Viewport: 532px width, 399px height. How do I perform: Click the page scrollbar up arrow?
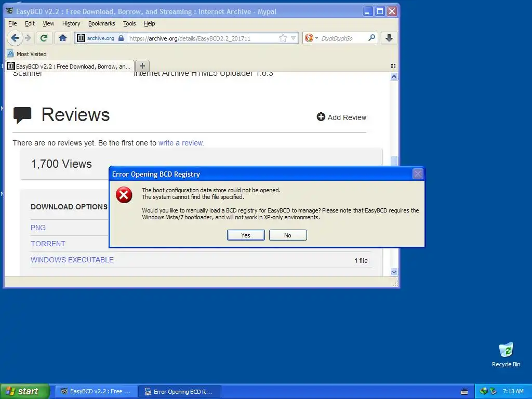394,77
